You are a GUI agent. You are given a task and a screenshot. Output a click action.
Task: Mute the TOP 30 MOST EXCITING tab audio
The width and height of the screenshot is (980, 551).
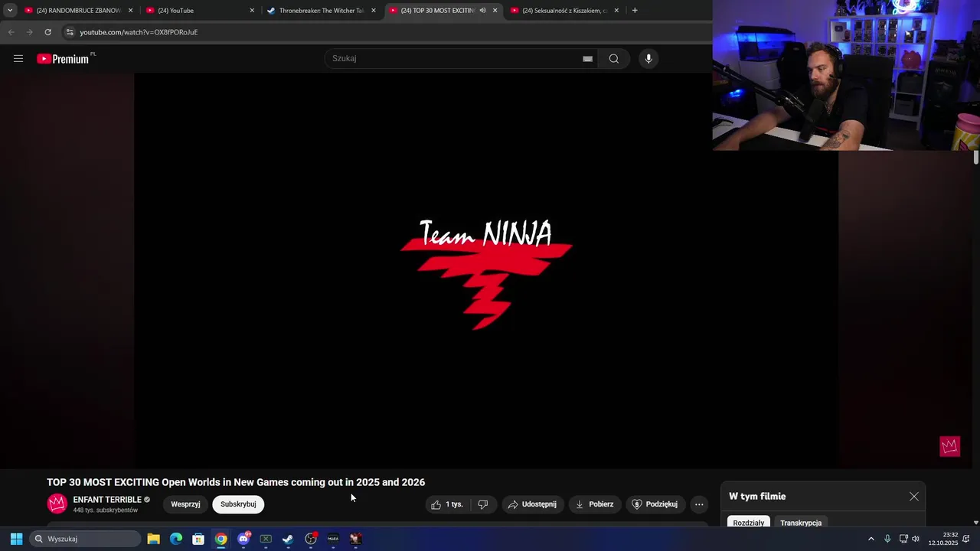click(482, 11)
